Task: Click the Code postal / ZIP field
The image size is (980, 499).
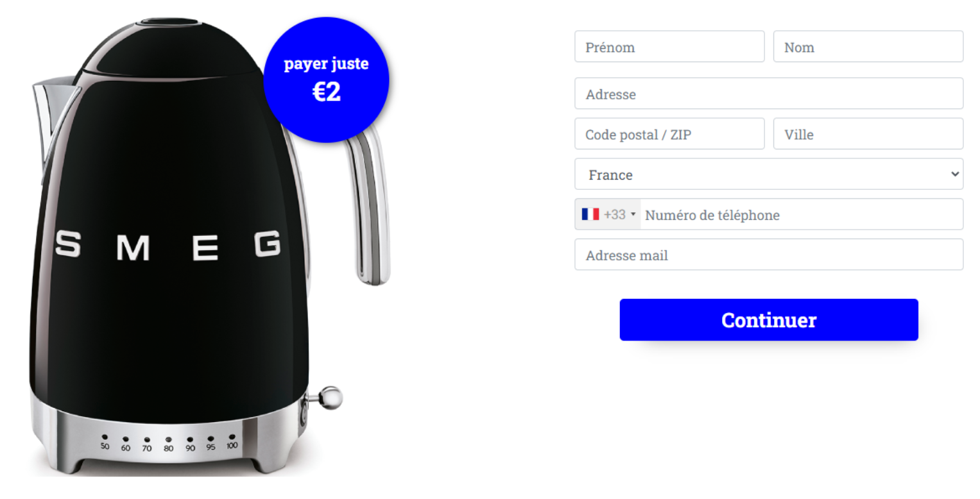Action: point(669,134)
